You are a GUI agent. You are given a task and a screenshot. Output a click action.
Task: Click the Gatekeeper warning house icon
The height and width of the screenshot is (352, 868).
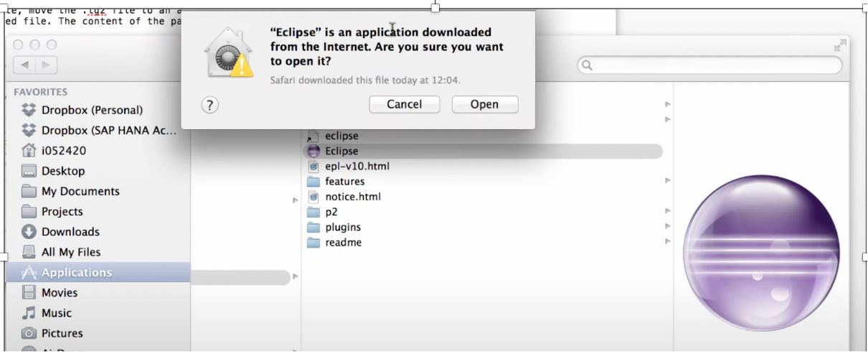(228, 54)
